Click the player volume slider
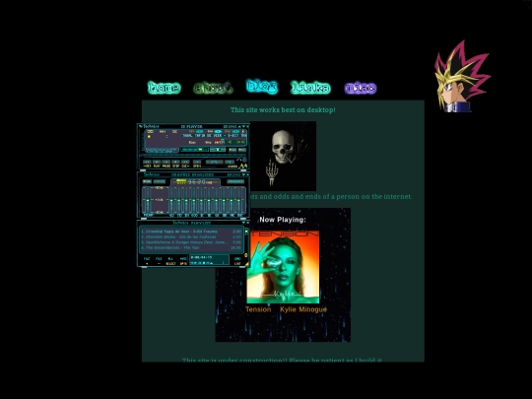 point(194,150)
